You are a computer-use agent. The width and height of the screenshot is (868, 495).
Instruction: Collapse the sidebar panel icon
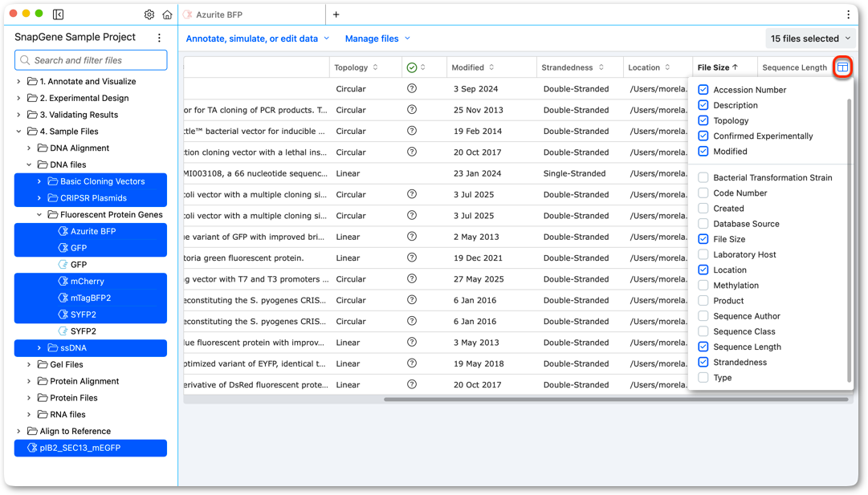pos(58,15)
